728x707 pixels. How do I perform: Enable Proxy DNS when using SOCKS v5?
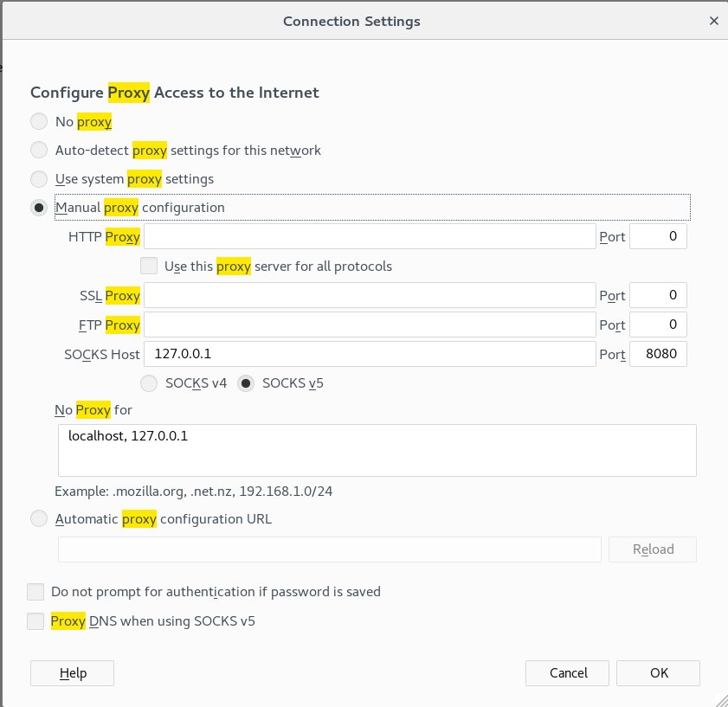click(x=35, y=620)
